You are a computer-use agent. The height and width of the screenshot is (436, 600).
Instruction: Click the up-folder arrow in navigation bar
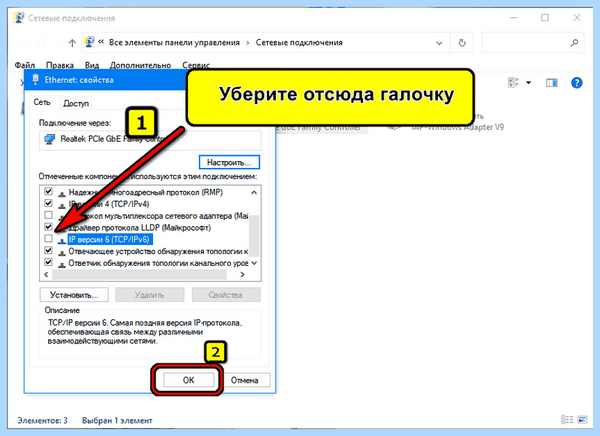72,43
